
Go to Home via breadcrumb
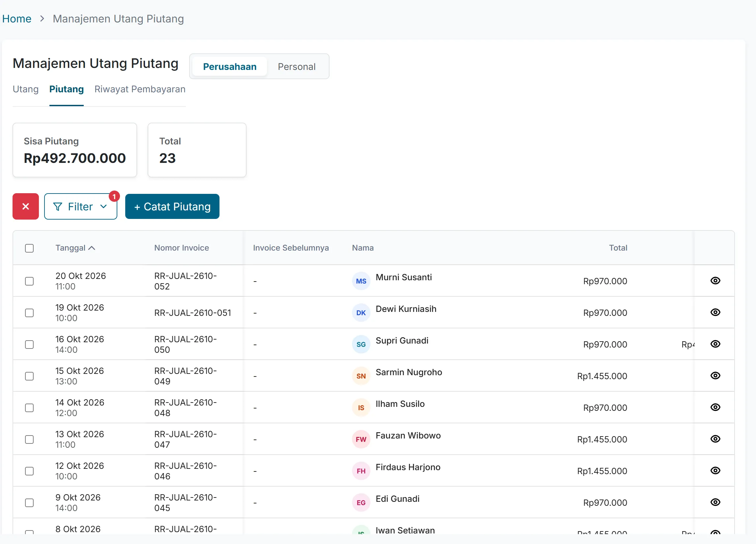(17, 19)
